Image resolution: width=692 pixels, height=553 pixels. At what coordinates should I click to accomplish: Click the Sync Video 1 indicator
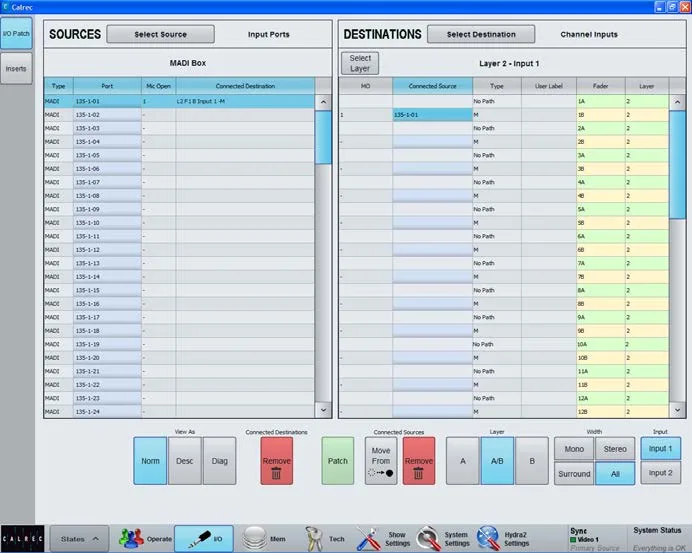584,539
